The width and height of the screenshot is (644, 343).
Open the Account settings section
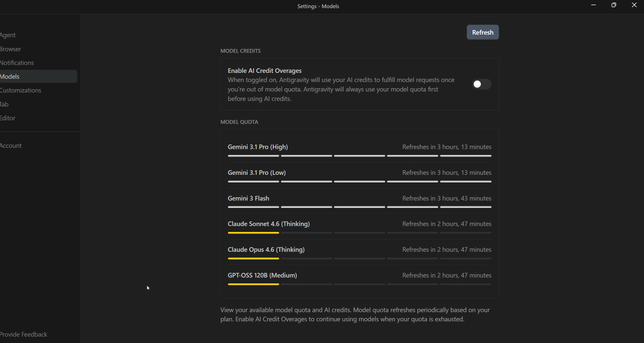point(11,145)
